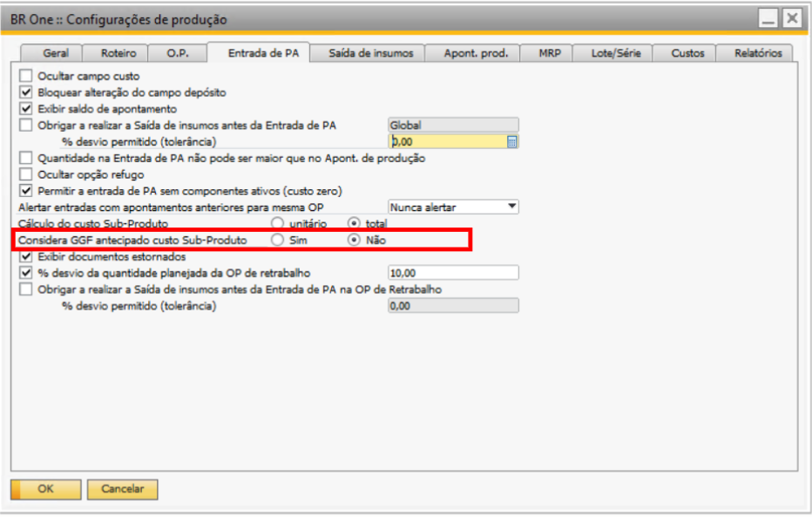Screen dimensions: 812x517
Task: Enable Ocultar opção refugo checkbox
Action: tap(26, 174)
